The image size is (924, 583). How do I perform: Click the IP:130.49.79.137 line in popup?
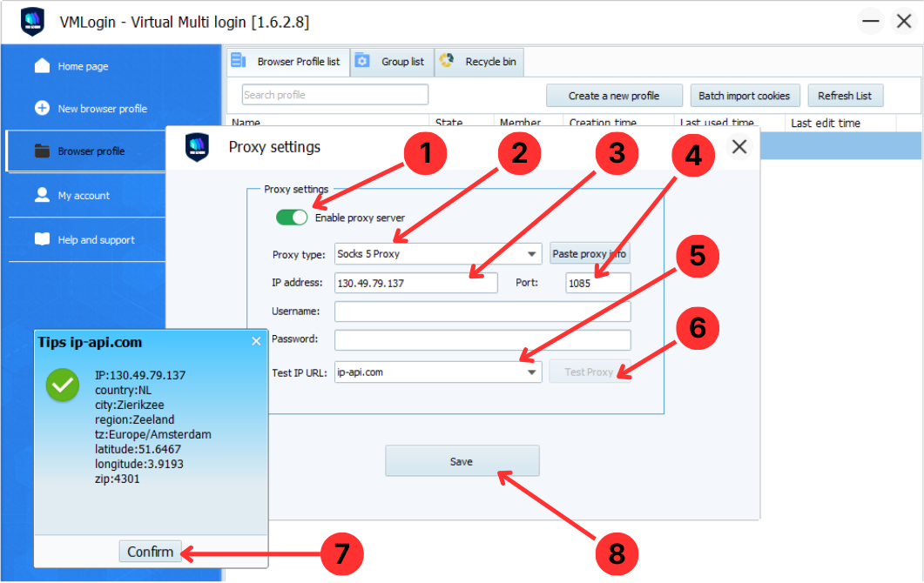click(140, 375)
